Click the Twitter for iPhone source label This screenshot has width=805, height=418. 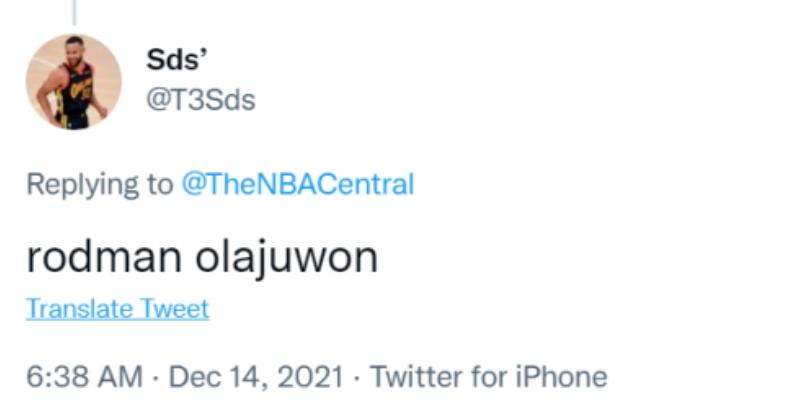pyautogui.click(x=488, y=377)
